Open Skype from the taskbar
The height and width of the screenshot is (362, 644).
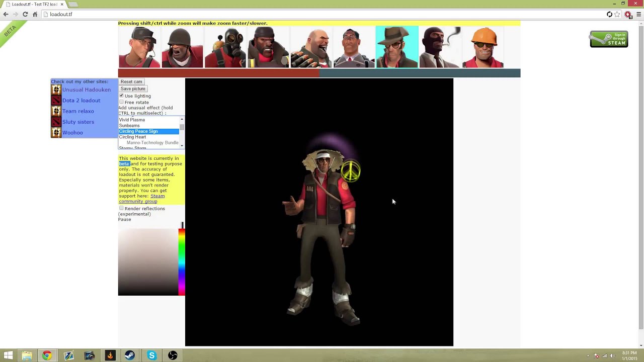151,355
